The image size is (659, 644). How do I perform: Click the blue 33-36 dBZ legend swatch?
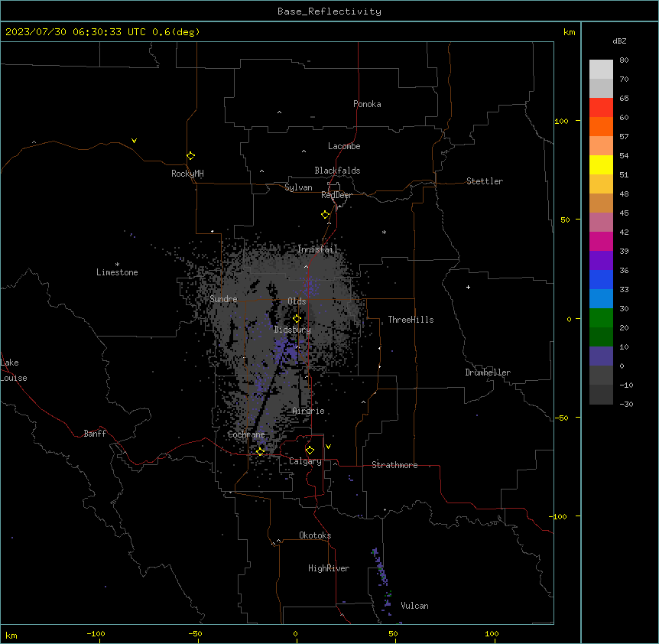pyautogui.click(x=601, y=279)
